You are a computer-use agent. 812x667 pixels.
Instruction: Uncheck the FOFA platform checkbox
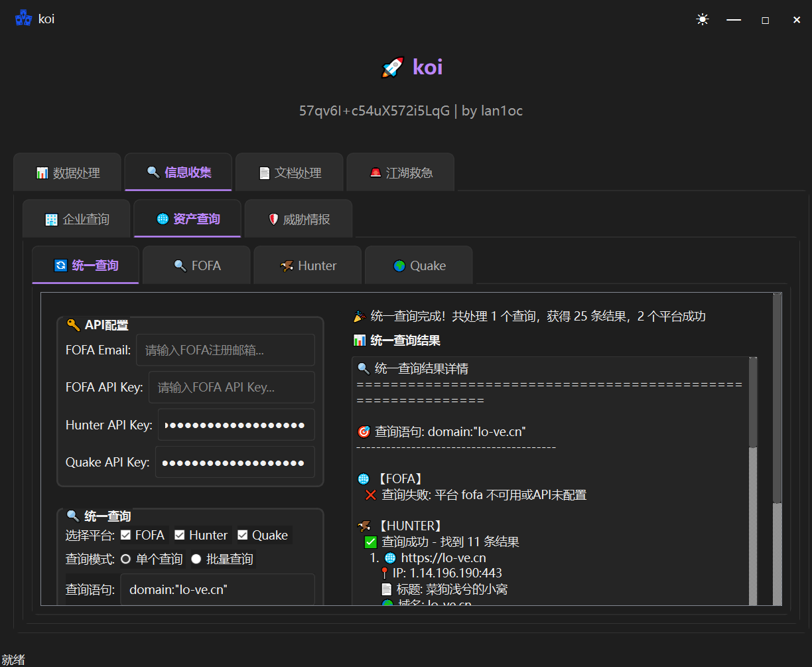pos(126,536)
